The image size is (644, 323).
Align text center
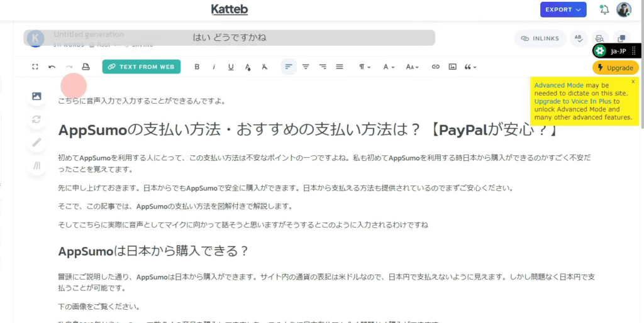306,67
